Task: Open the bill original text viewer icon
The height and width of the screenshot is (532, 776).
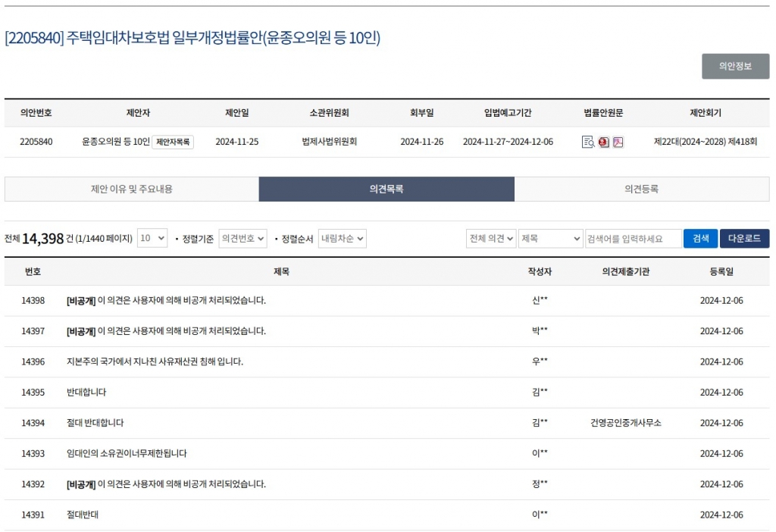Action: point(588,142)
